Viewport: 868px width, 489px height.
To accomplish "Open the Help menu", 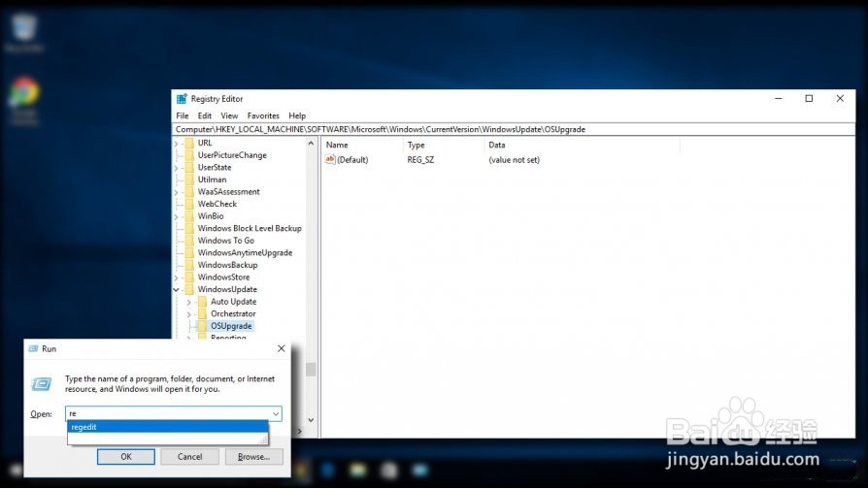I will pos(297,115).
